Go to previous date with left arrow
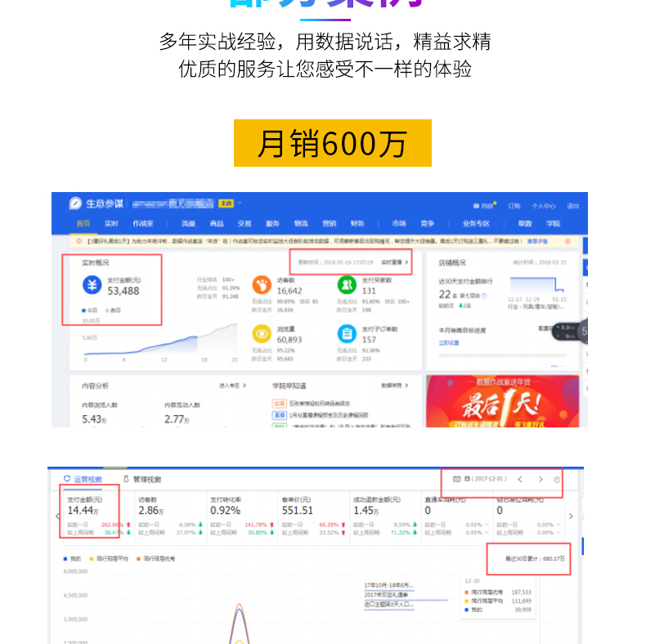Screen dimensions: 646x644 pyautogui.click(x=520, y=479)
